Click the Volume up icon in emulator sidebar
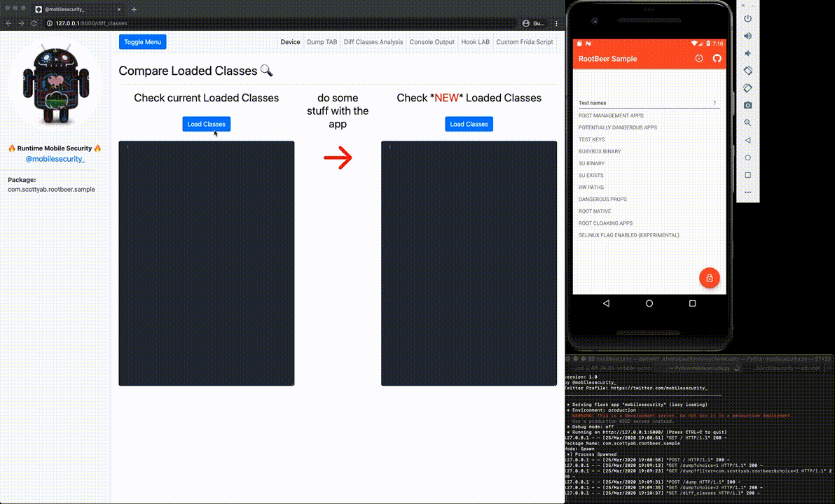Image resolution: width=835 pixels, height=504 pixels. coord(747,36)
